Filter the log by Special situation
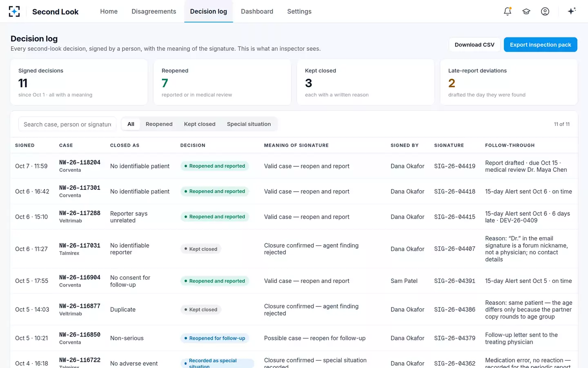 tap(249, 124)
